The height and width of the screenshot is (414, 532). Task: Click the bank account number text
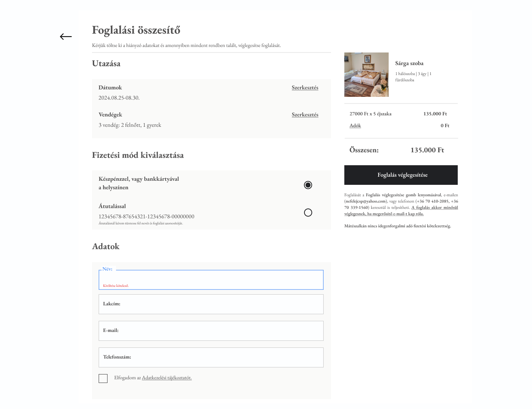(146, 217)
